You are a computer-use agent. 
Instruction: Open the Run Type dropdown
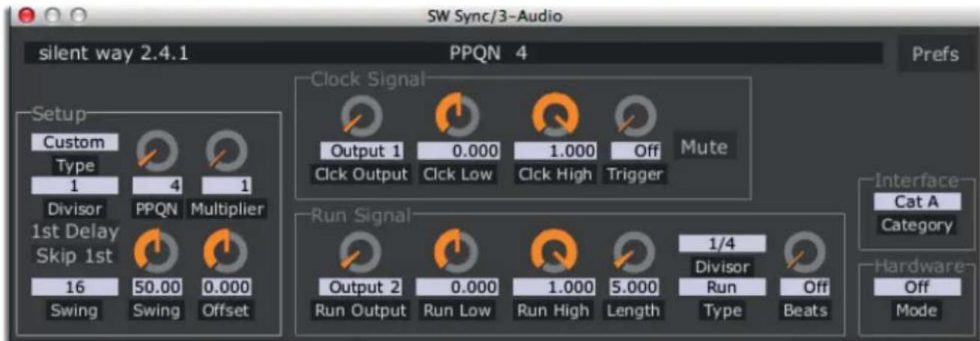tap(723, 287)
